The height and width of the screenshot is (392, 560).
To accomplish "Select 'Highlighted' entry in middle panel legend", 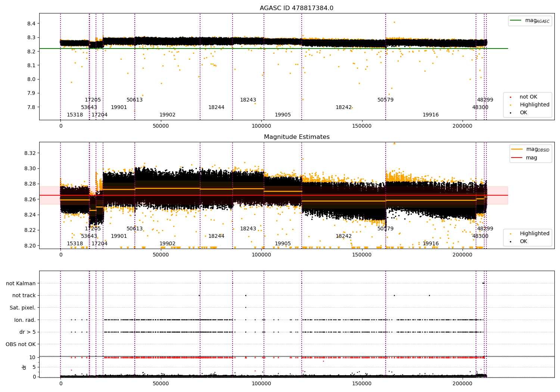I will coord(534,234).
